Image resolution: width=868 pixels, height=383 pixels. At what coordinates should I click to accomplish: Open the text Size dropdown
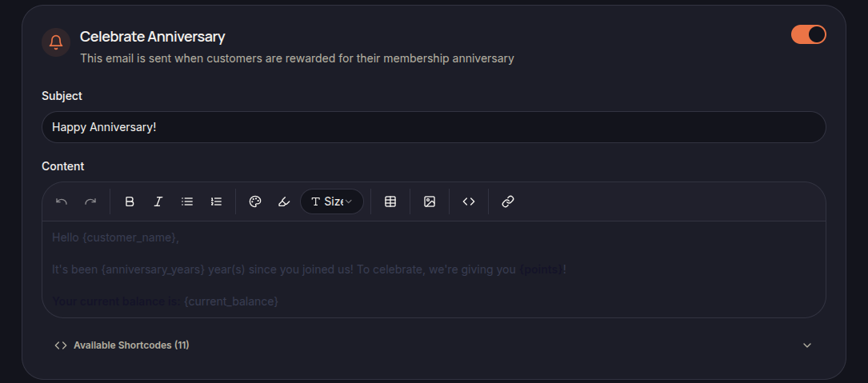point(331,201)
